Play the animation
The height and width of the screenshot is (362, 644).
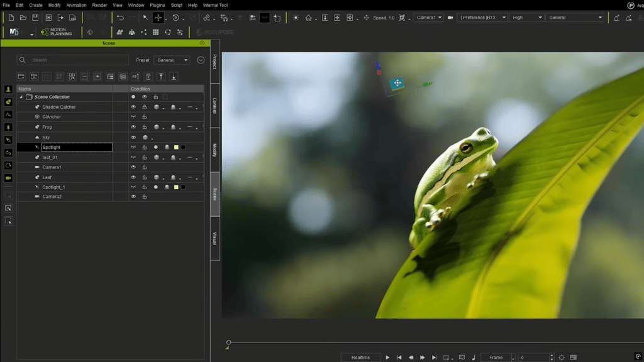coord(387,358)
